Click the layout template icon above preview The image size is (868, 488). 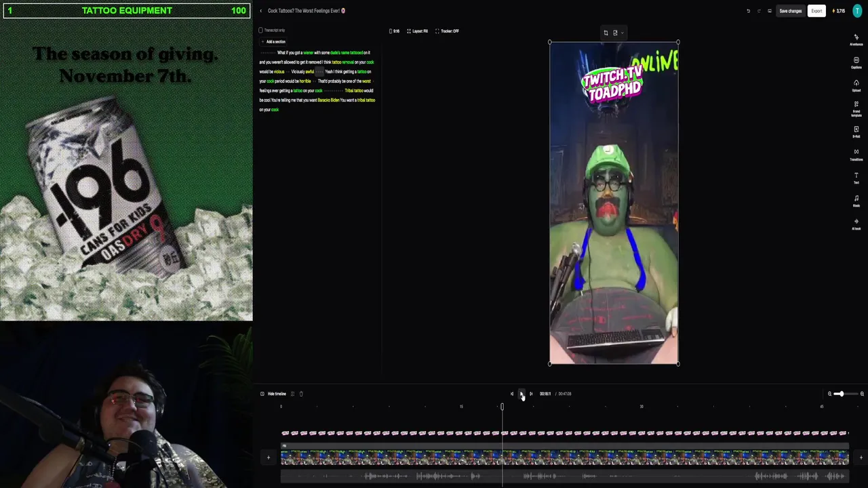click(615, 33)
